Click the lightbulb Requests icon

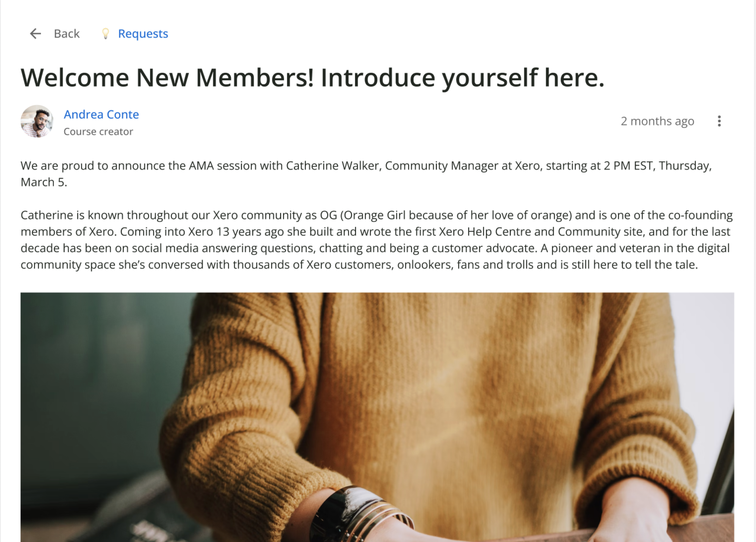105,34
